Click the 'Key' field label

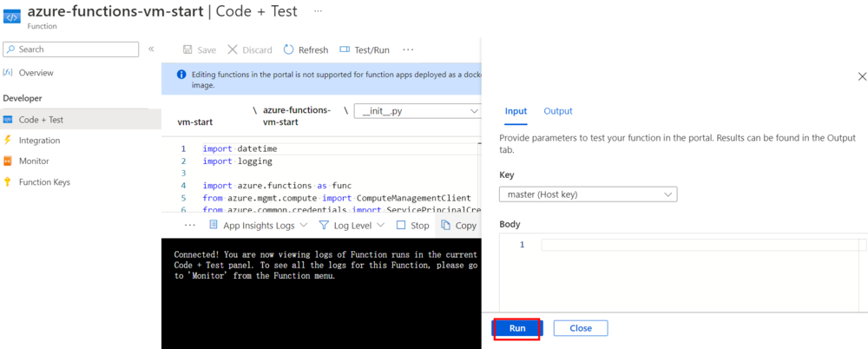click(507, 175)
